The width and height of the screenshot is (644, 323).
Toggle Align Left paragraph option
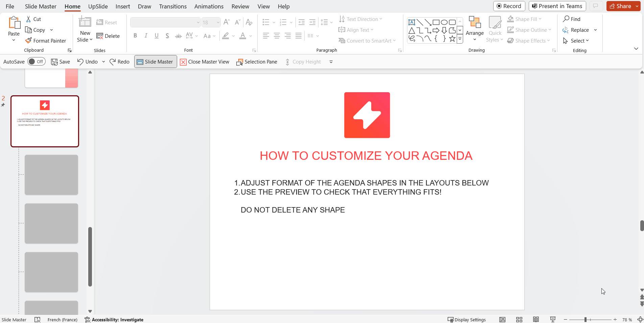[x=266, y=36]
